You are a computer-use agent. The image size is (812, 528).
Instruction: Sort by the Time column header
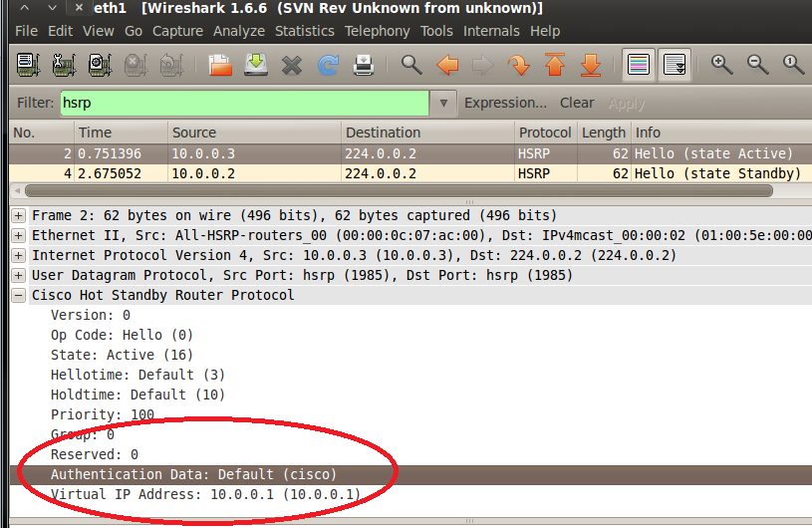(122, 132)
